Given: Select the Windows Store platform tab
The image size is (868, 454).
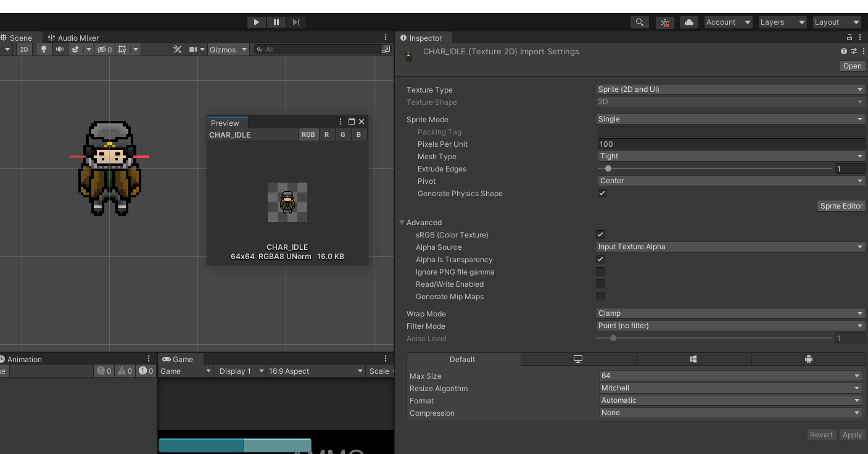Looking at the screenshot, I should [x=693, y=359].
